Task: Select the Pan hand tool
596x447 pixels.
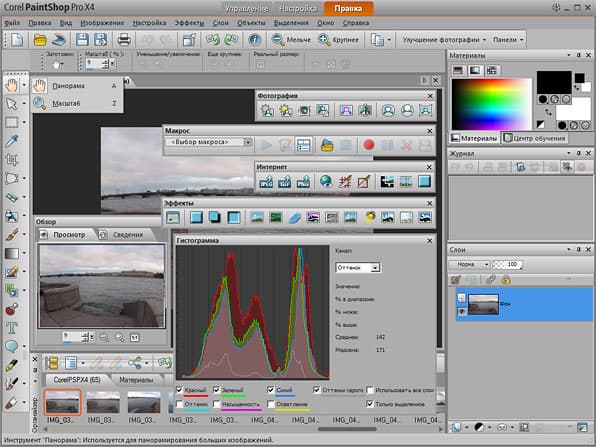Action: [x=11, y=85]
